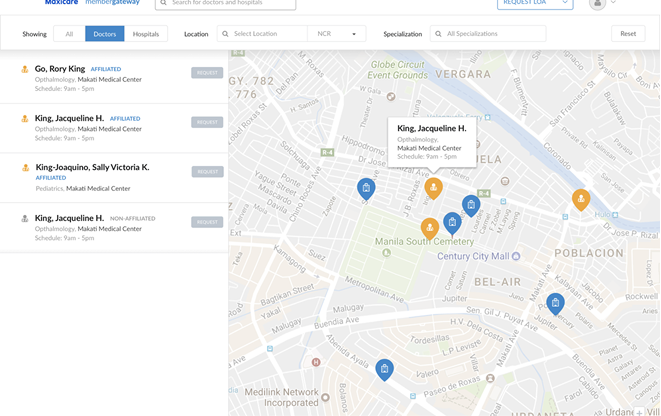
Task: Click the Select Location input field
Action: point(262,34)
